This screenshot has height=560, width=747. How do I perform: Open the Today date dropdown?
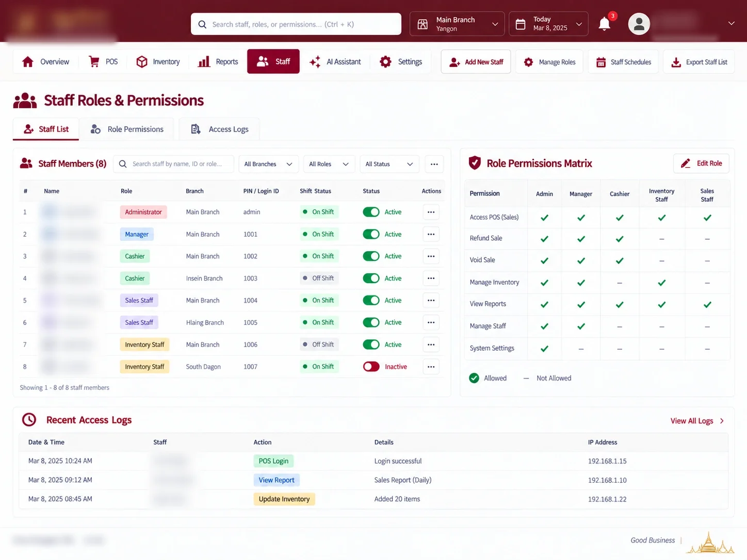coord(548,24)
